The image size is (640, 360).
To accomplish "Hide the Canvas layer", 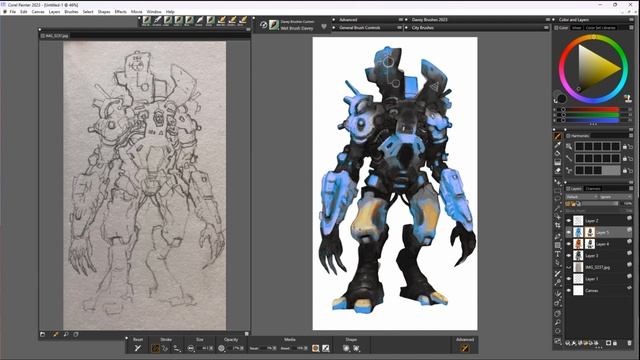I will pos(569,290).
